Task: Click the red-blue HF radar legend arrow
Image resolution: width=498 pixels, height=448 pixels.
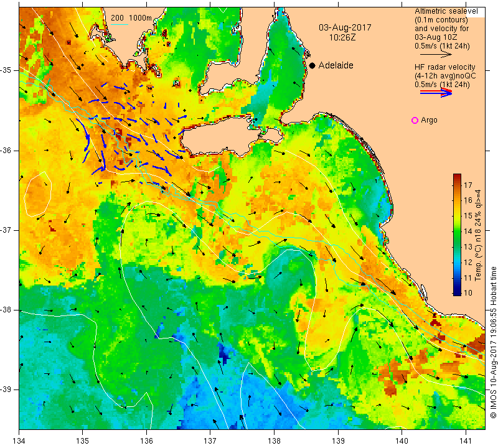Action: (x=436, y=93)
